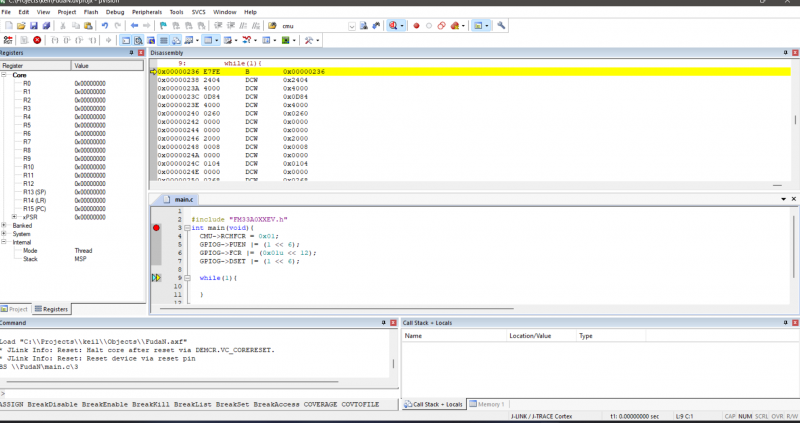Screen dimensions: 800x423
Task: Click the Save file toolbar icon
Action: click(35, 24)
